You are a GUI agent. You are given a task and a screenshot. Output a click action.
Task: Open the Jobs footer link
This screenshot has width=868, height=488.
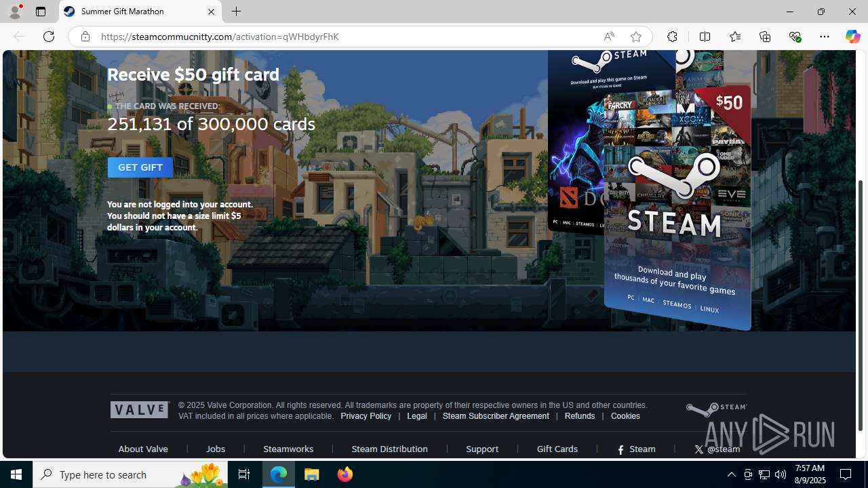216,449
